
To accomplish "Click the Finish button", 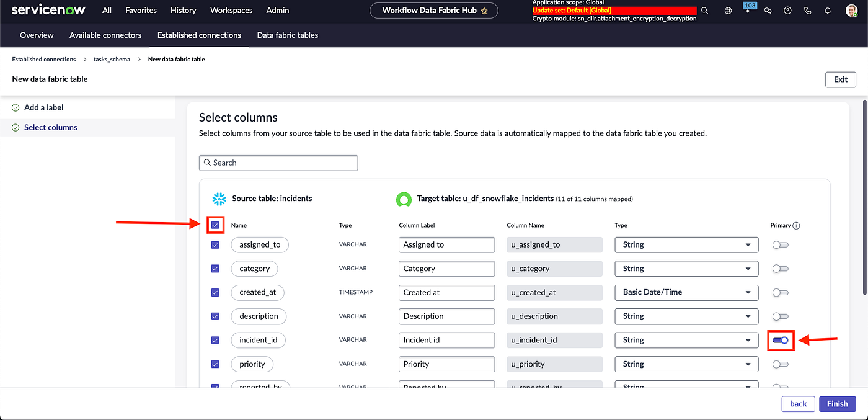I will point(837,404).
